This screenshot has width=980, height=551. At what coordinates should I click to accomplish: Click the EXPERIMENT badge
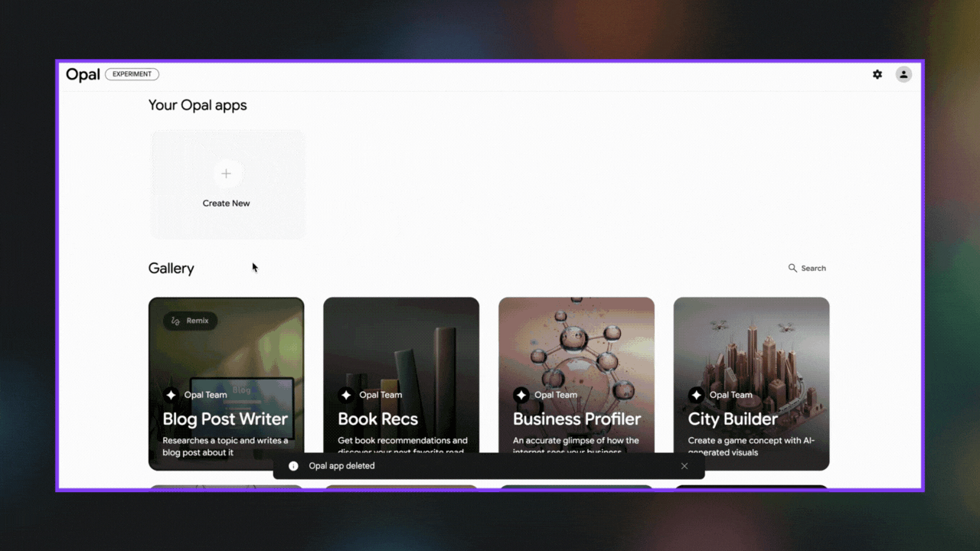pos(132,74)
